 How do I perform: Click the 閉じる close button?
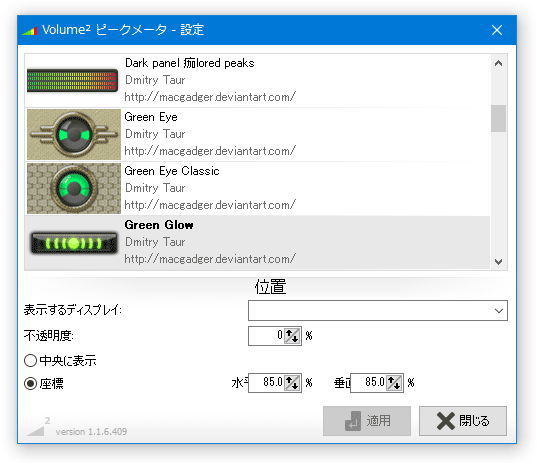(x=463, y=421)
